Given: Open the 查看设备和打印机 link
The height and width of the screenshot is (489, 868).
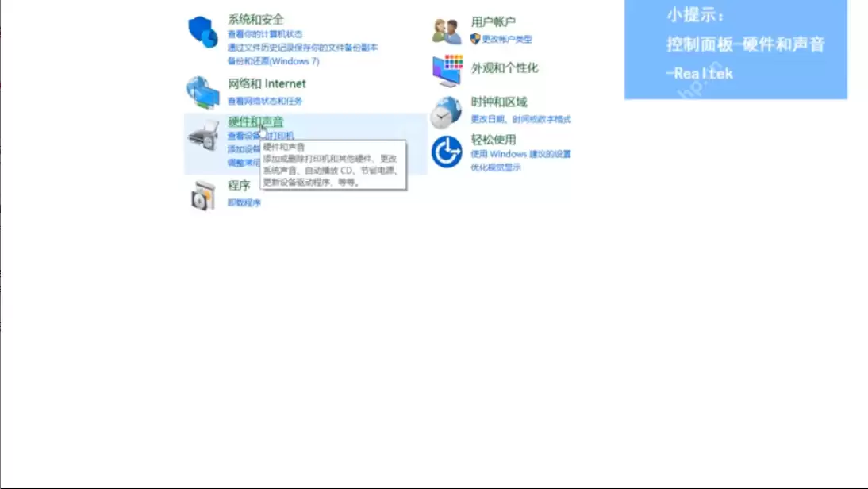Looking at the screenshot, I should pos(262,135).
